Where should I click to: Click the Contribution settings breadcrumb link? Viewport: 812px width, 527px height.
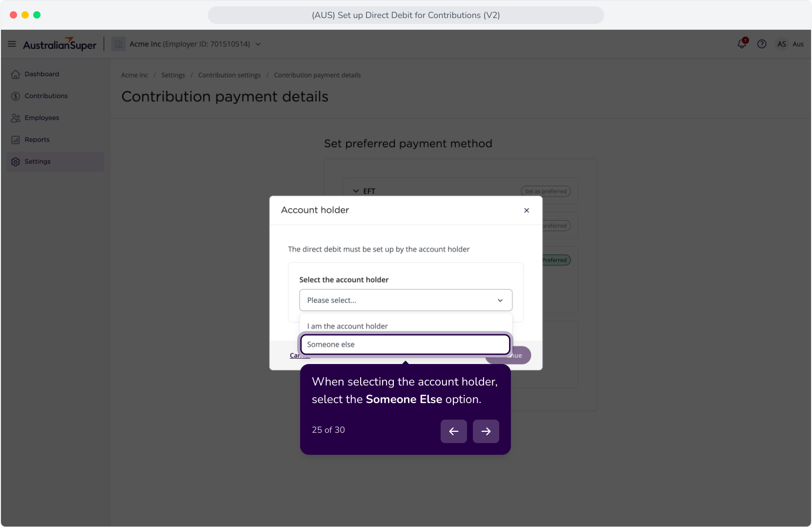pos(229,75)
